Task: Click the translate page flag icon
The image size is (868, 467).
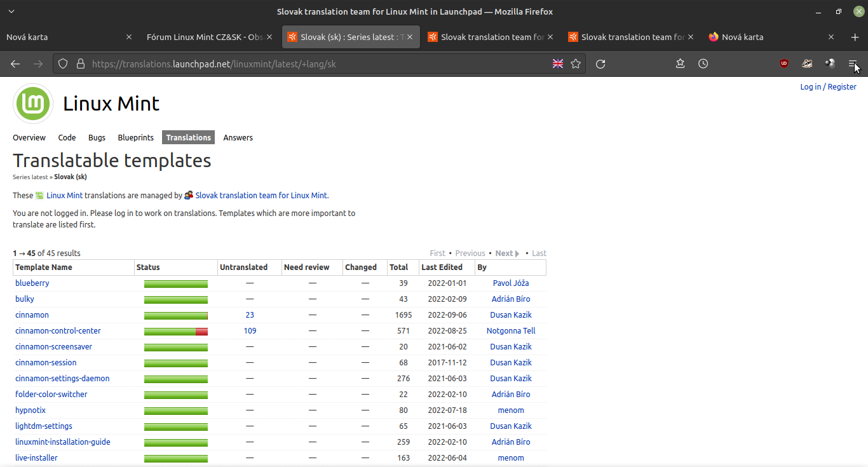Action: pyautogui.click(x=557, y=64)
